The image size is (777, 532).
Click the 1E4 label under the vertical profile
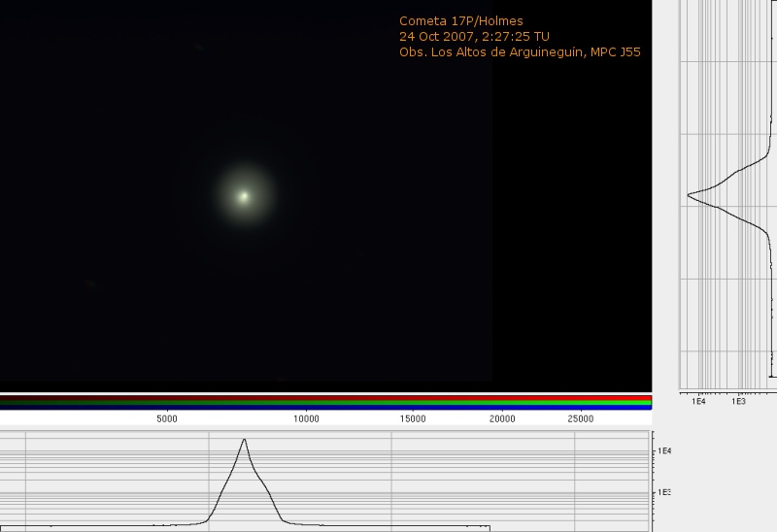698,401
